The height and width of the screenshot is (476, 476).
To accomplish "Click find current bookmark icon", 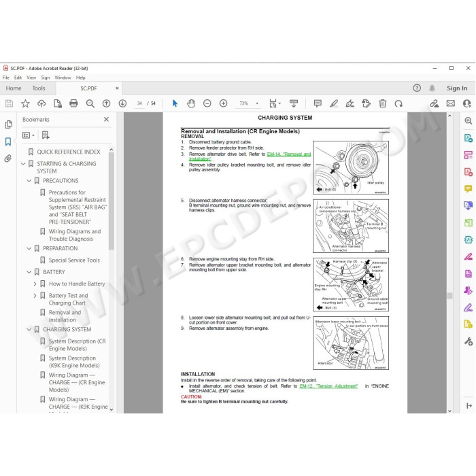I will [46, 135].
